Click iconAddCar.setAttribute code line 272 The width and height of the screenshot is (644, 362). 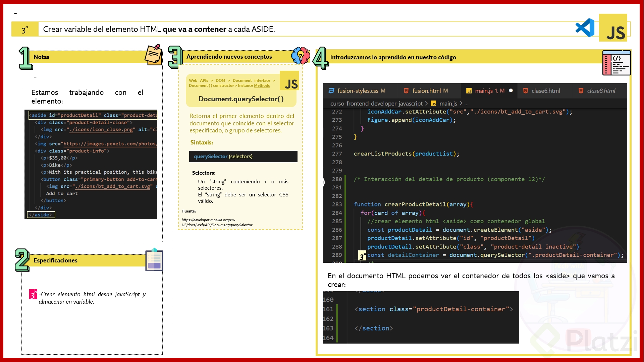point(470,112)
